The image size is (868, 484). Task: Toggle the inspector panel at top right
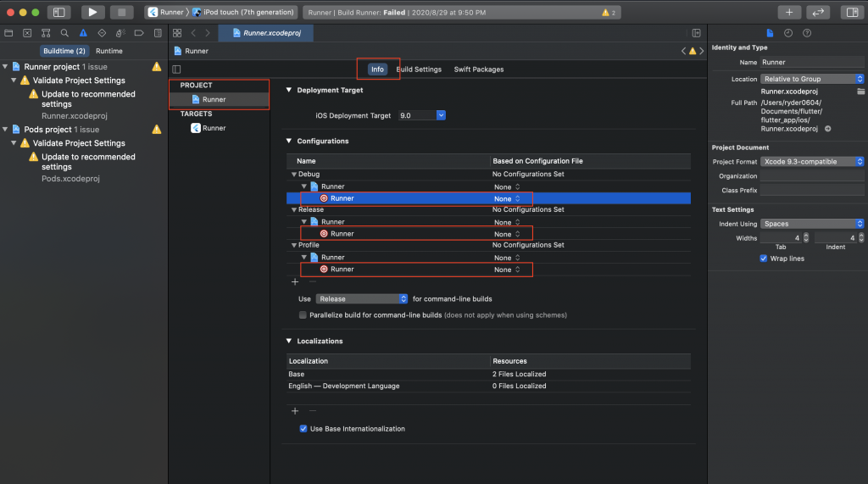(852, 12)
